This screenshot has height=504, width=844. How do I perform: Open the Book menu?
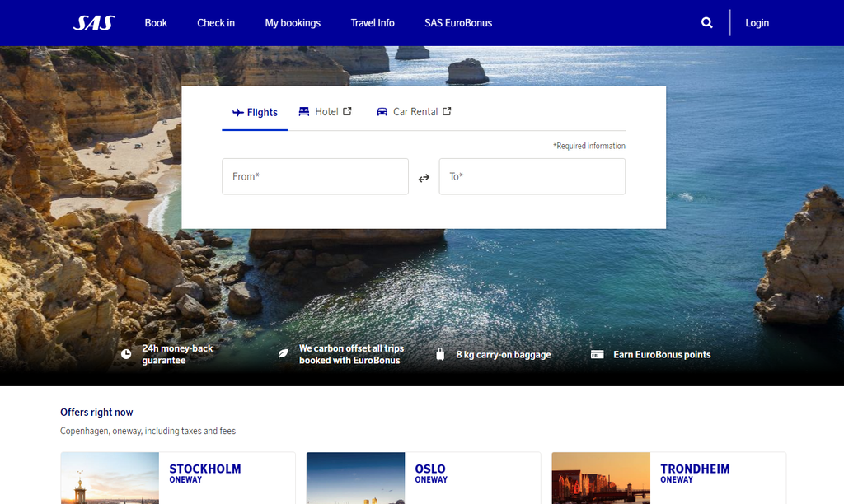[x=156, y=23]
